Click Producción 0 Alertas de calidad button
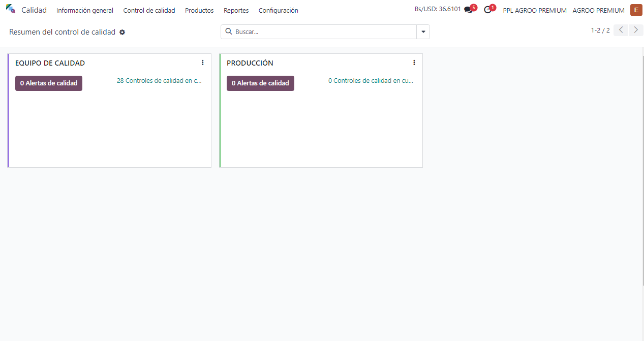 coord(260,83)
